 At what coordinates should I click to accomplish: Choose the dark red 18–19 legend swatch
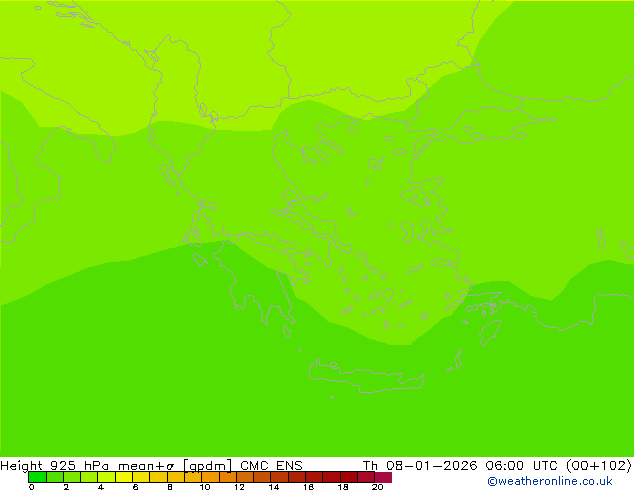[349, 477]
